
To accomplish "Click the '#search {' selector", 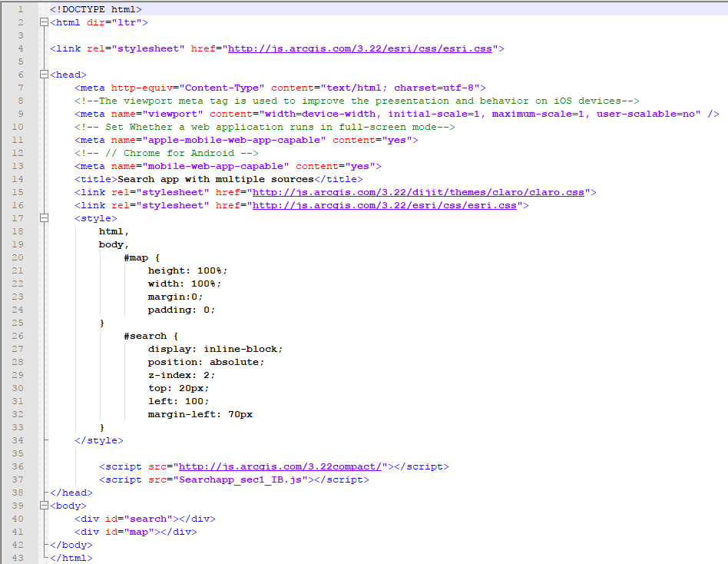I will pyautogui.click(x=151, y=336).
